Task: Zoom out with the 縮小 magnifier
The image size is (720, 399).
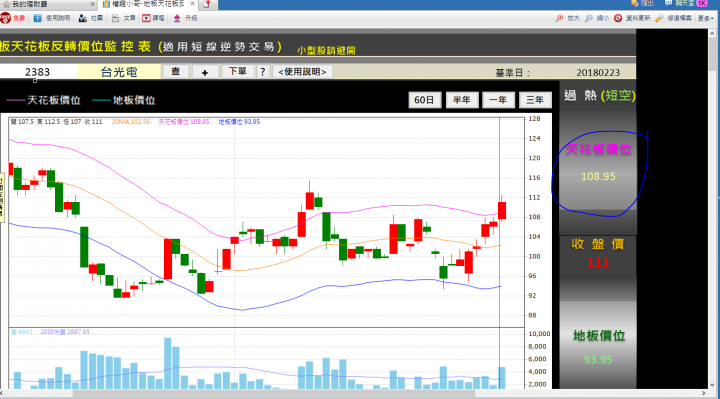Action: pyautogui.click(x=589, y=18)
